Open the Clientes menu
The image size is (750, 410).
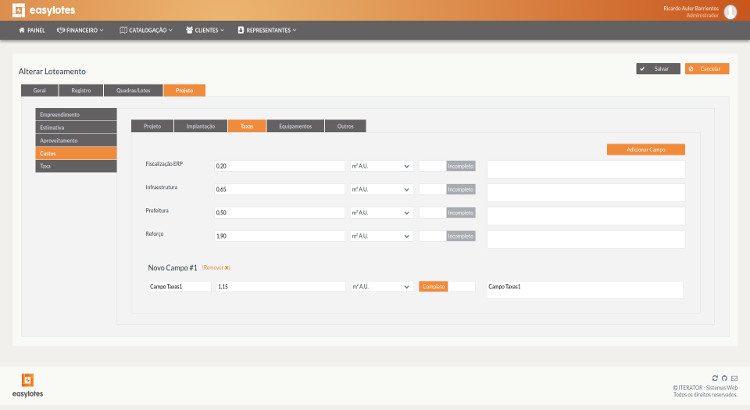click(205, 30)
